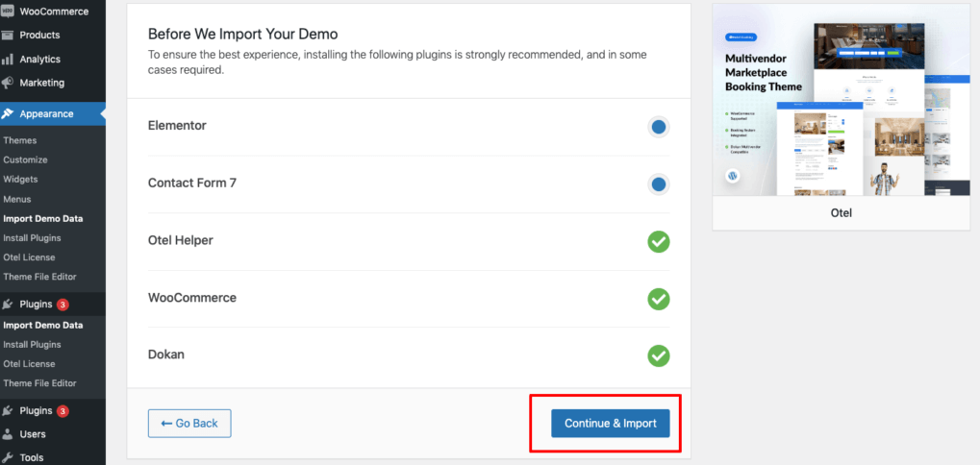Toggle the Elementor plugin radio selector
Screen dimensions: 980x465
658,128
